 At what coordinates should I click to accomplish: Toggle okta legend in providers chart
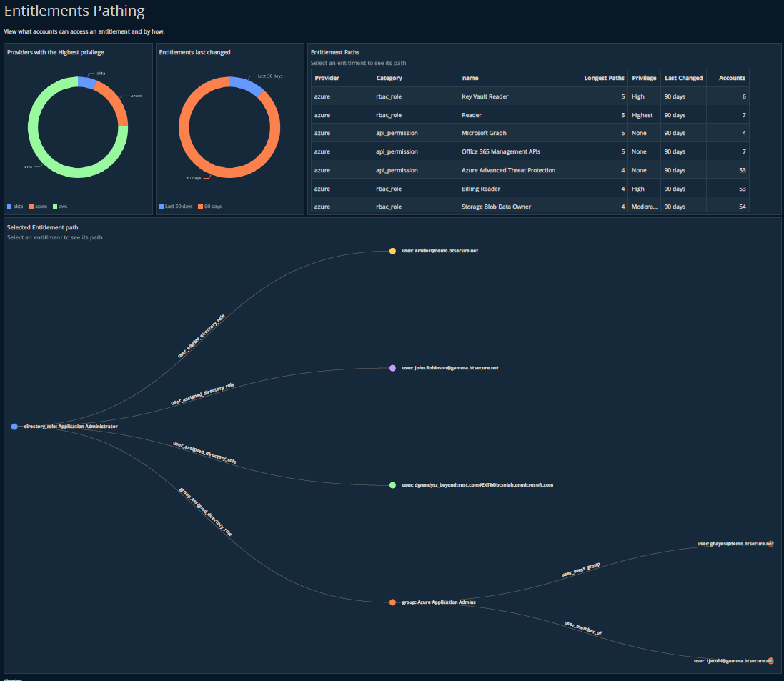click(x=15, y=206)
